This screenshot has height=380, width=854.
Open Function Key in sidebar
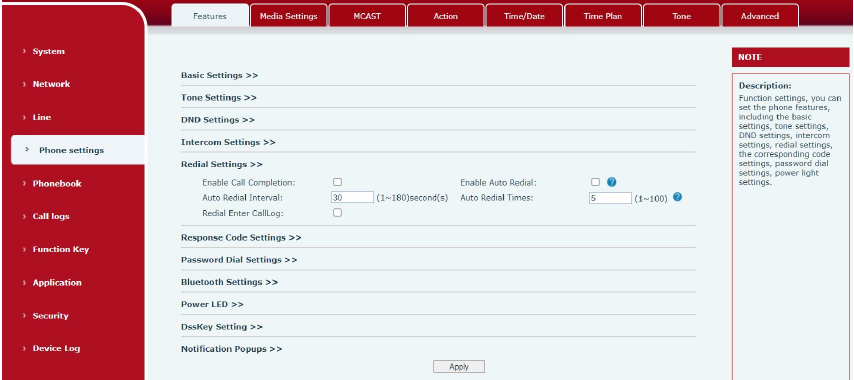(x=60, y=249)
